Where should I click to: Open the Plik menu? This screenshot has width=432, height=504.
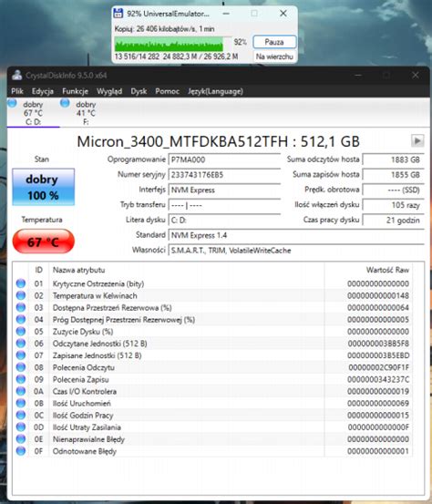(17, 91)
